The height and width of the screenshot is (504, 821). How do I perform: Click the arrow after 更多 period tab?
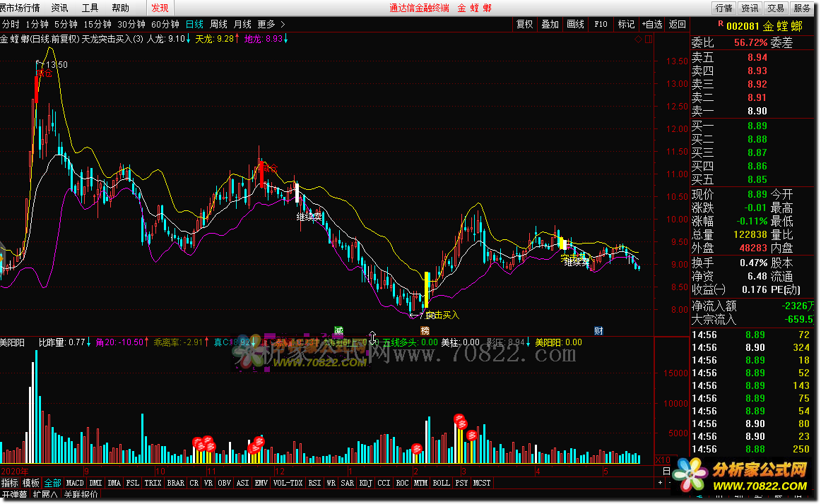pos(283,24)
